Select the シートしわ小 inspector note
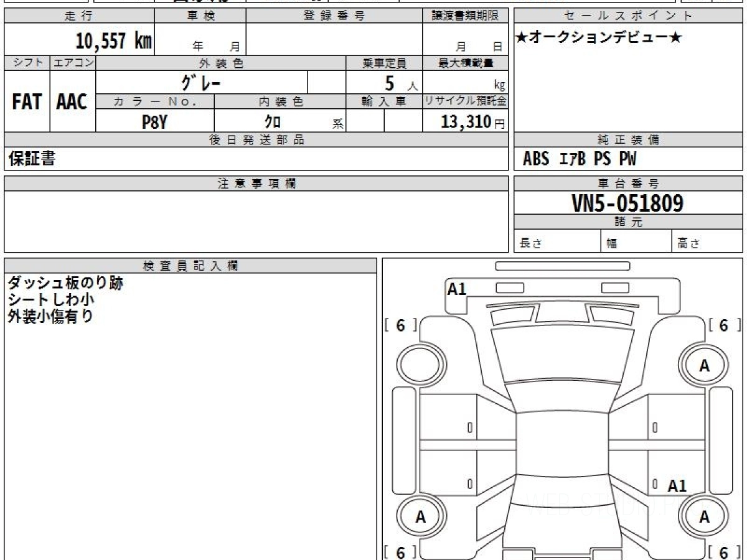Viewport: 747px width, 560px height. 51,300
